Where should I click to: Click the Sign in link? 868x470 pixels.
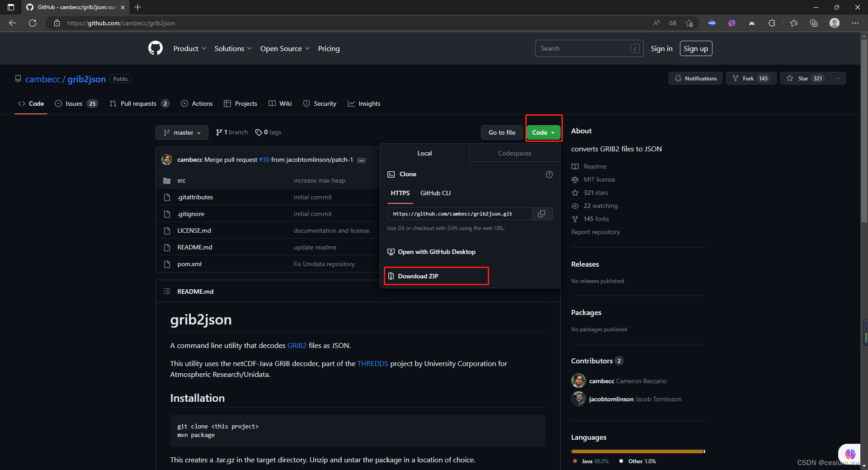661,48
